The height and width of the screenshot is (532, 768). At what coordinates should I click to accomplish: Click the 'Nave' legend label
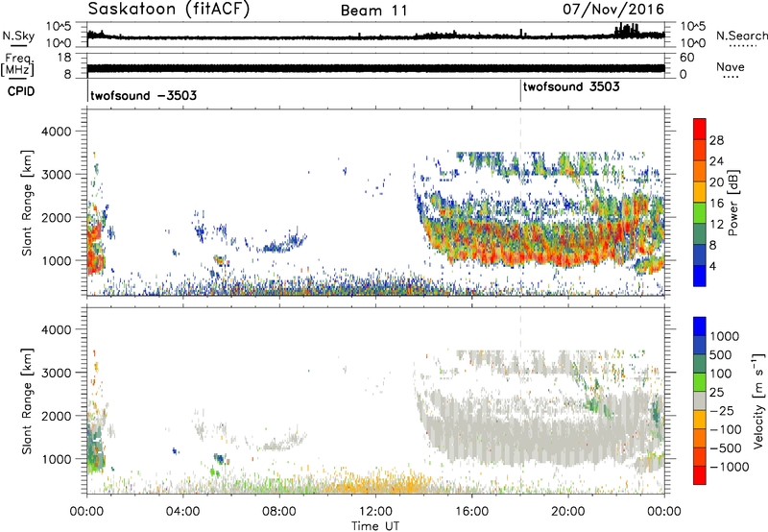click(731, 66)
